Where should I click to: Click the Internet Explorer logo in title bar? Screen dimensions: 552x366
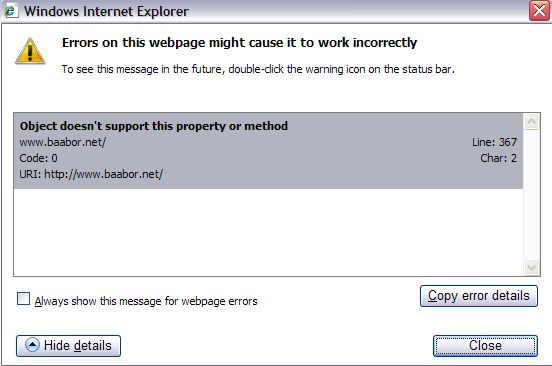(x=11, y=11)
